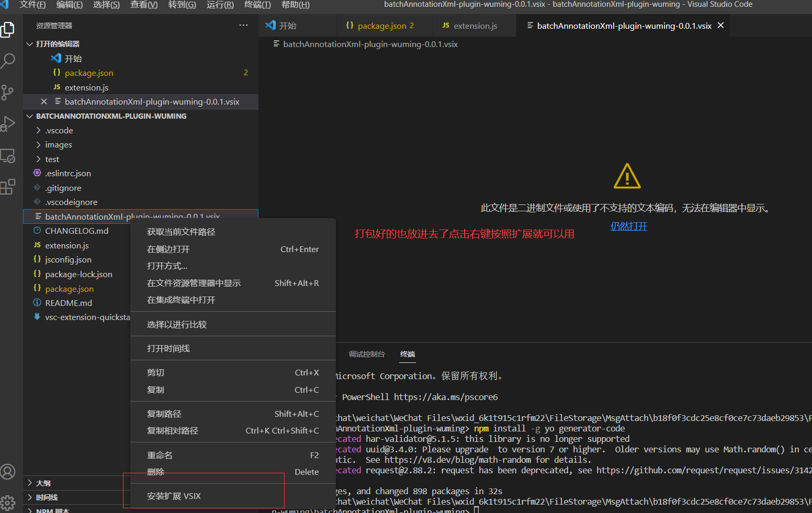The width and height of the screenshot is (812, 513).
Task: Open the 转到(G) menu
Action: click(182, 5)
